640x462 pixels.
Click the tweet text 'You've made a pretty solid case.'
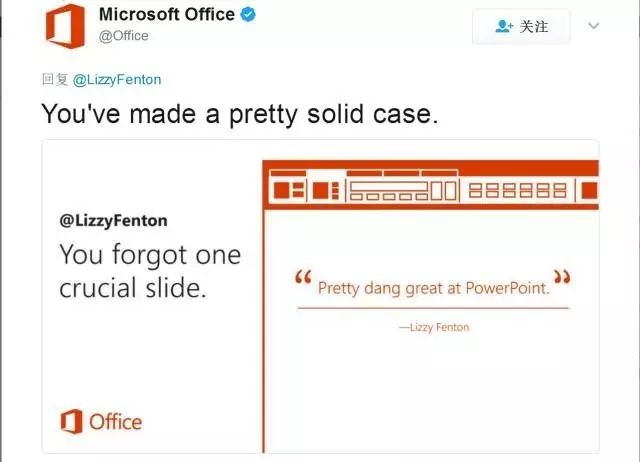(x=240, y=114)
